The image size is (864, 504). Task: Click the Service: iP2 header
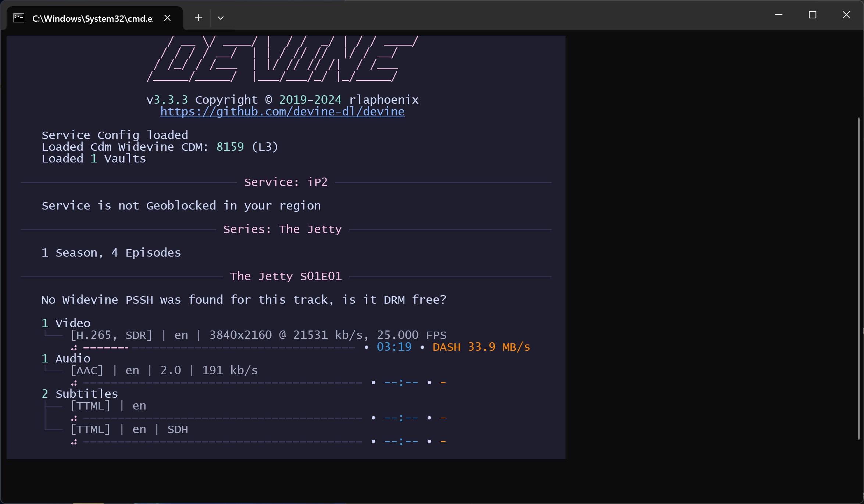[x=286, y=182]
